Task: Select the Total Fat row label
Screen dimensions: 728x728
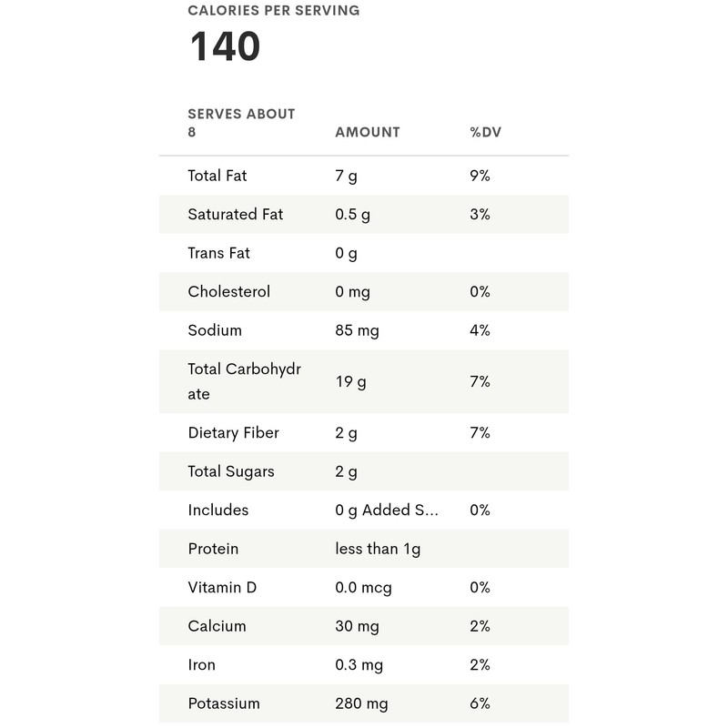Action: [x=217, y=176]
